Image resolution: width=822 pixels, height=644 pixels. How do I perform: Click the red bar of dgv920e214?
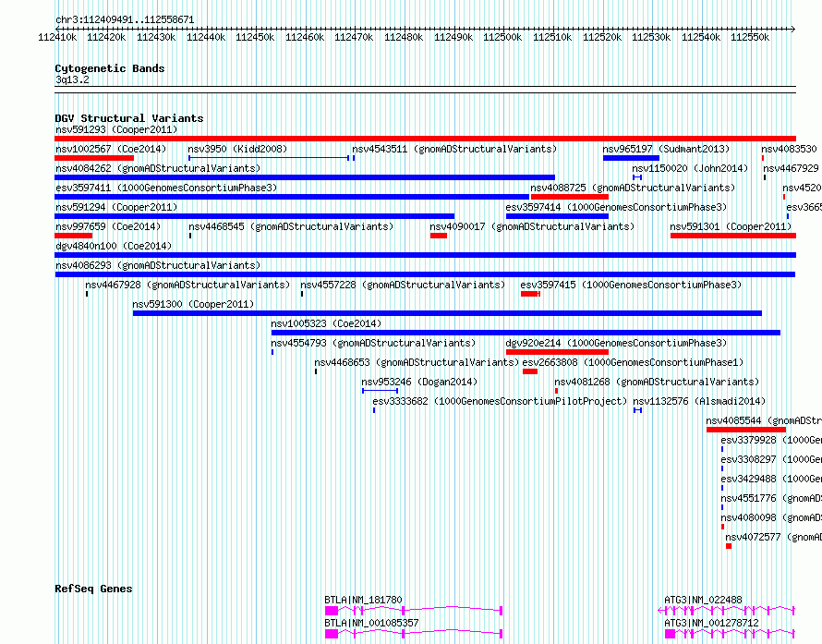coord(557,352)
